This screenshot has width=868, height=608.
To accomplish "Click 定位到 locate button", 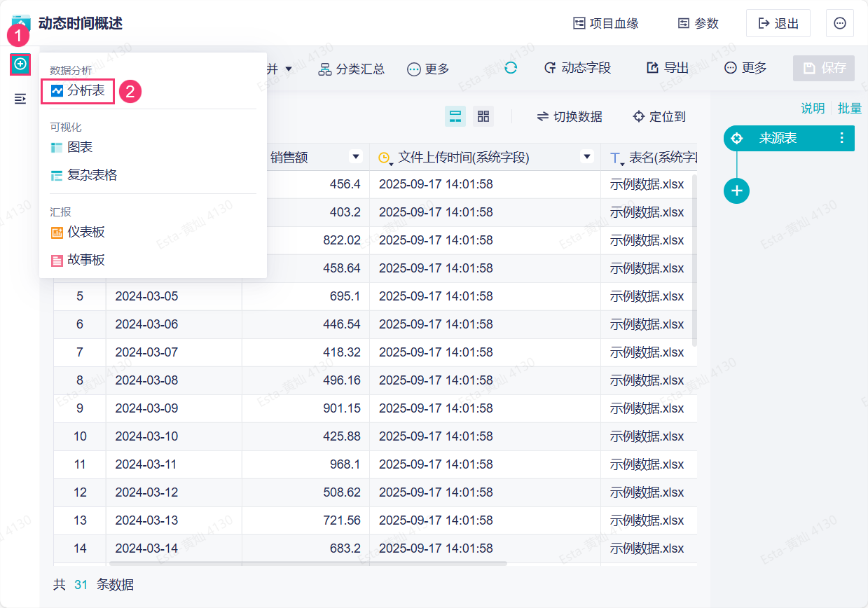I will 659,117.
